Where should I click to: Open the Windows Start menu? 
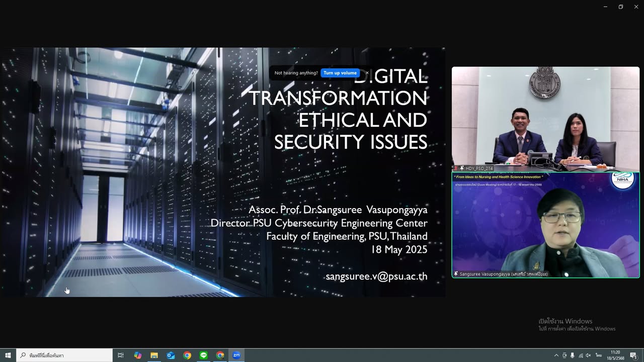tap(8, 355)
